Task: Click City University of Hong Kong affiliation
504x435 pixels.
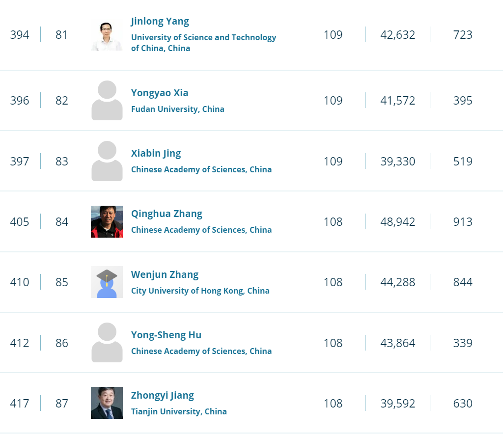Action: click(200, 291)
